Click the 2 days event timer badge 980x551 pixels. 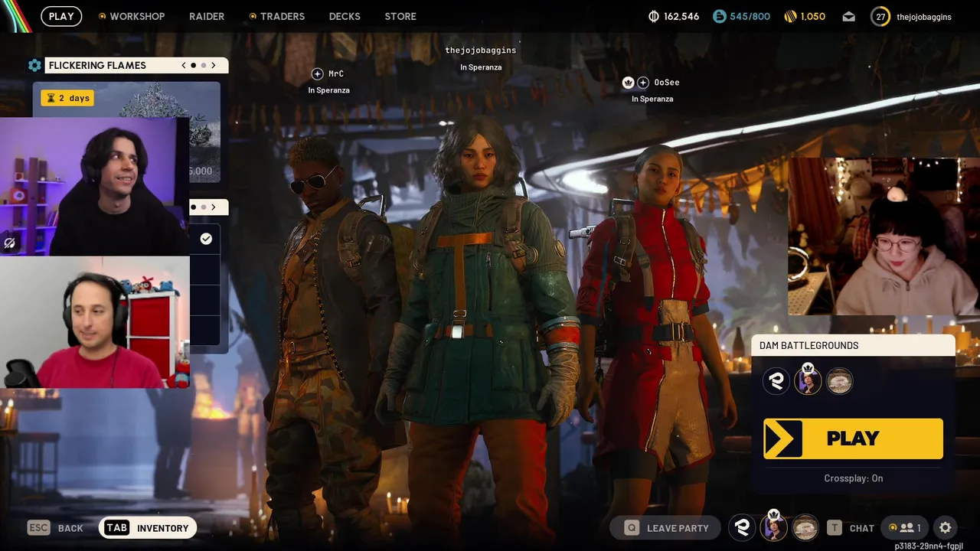pos(67,98)
